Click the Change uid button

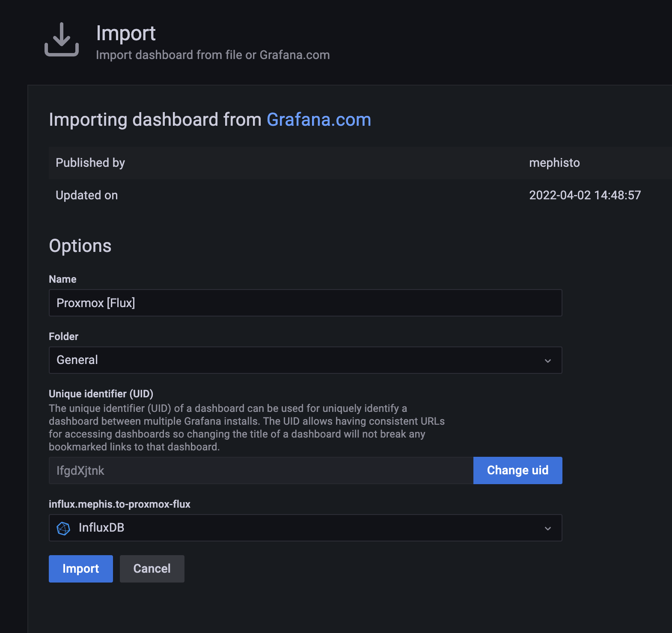tap(517, 470)
